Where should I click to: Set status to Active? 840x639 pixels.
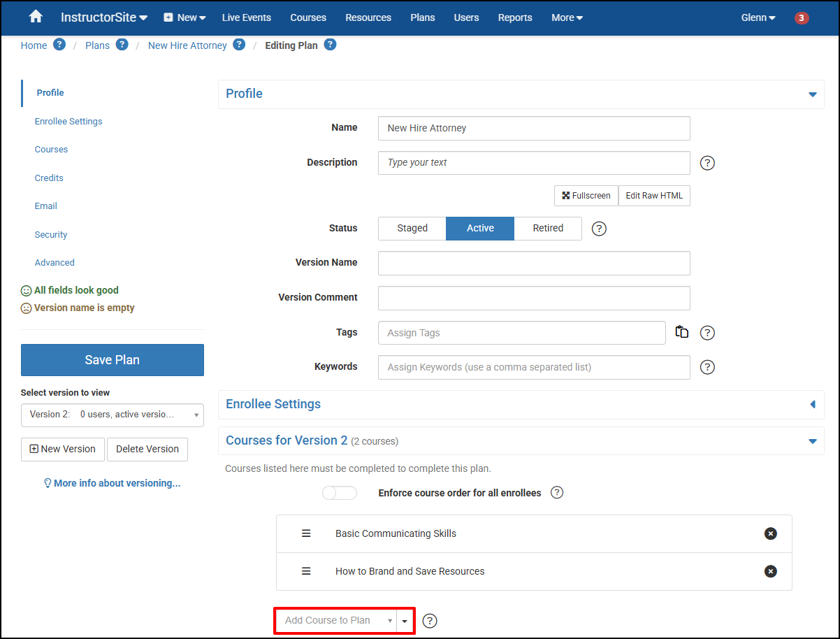(480, 229)
